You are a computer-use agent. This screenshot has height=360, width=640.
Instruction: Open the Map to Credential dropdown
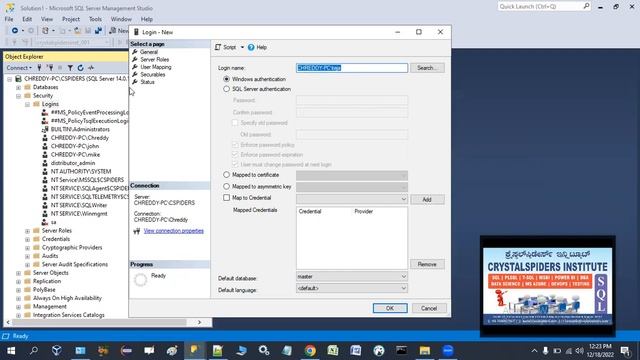click(352, 199)
